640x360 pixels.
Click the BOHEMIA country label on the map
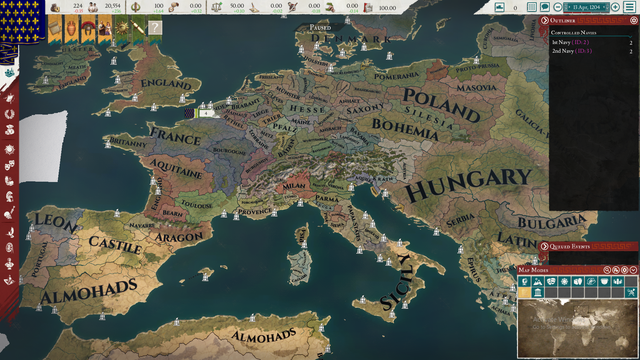coord(405,129)
